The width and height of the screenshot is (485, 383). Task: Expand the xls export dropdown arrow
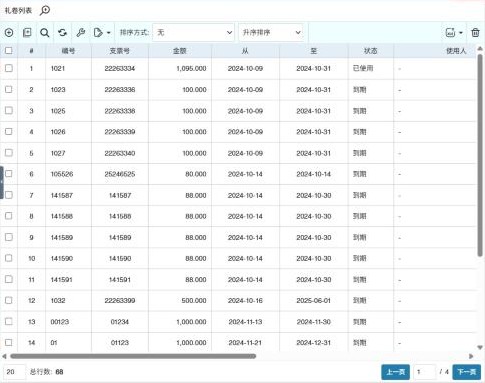[x=461, y=33]
